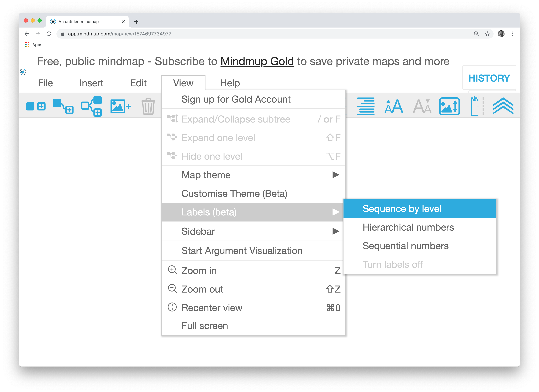Click the add image toolbar icon
The height and width of the screenshot is (392, 539).
pos(120,106)
